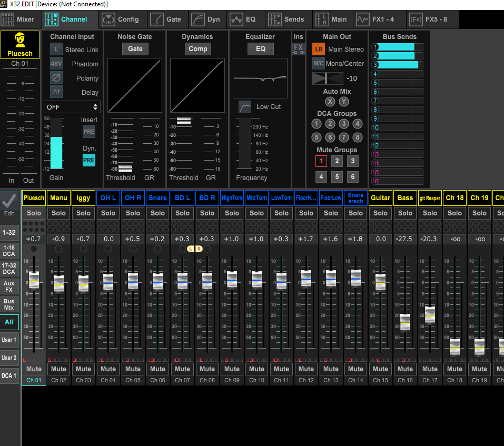Toggle M/C Mono/Center assignment

(x=318, y=63)
